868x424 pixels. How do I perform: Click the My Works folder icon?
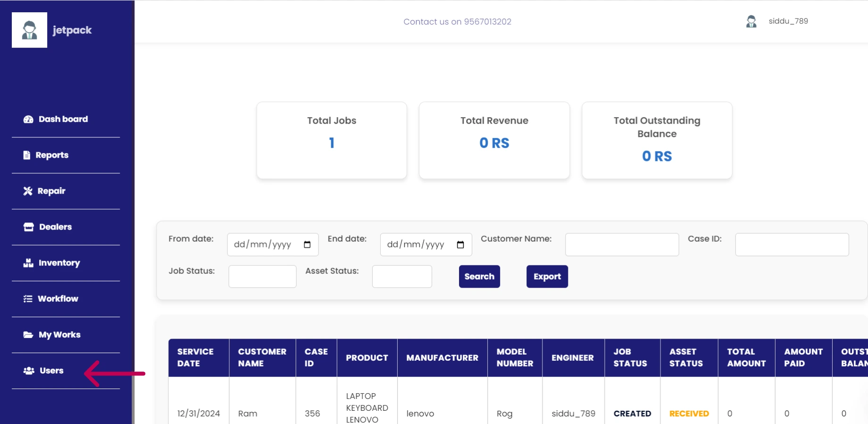point(28,335)
